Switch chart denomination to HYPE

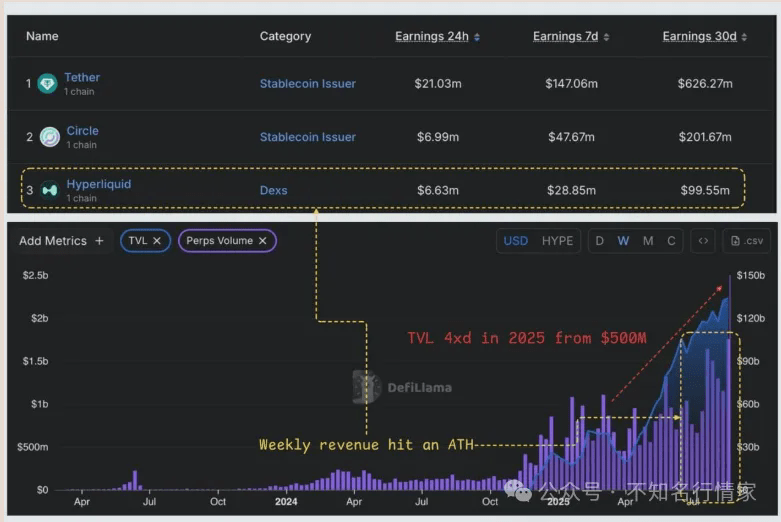click(x=557, y=241)
